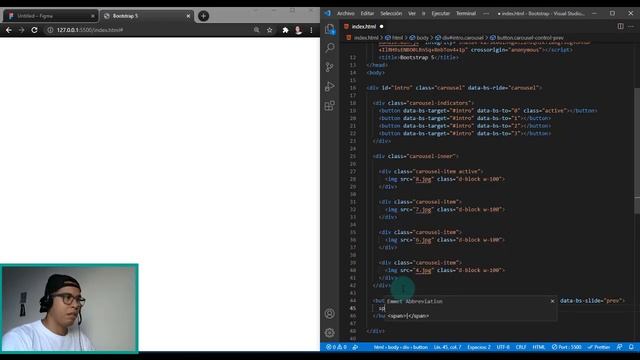
Task: Open the Editar menu
Action: [367, 13]
